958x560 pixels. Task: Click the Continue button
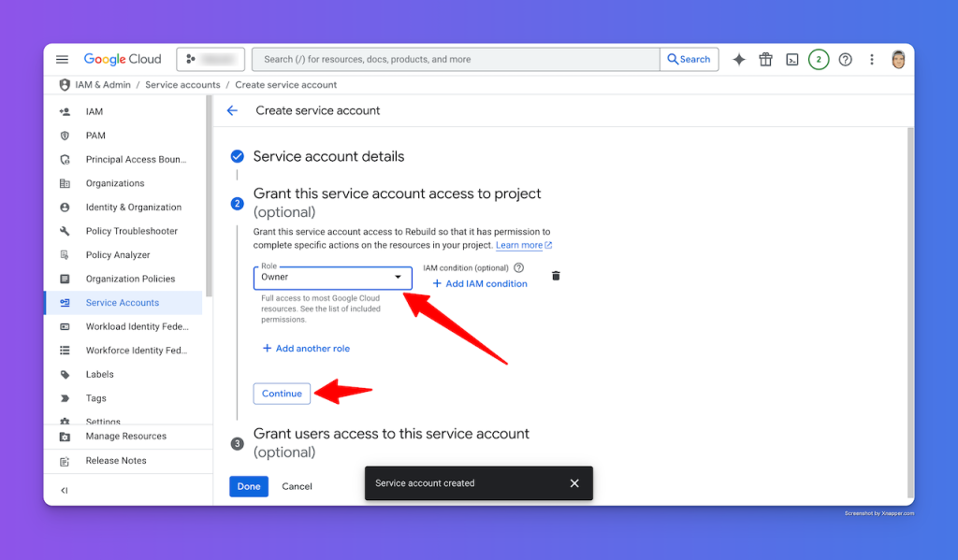click(282, 394)
